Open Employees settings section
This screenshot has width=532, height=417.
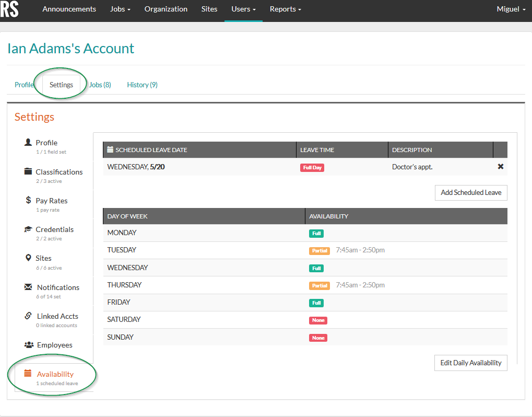point(55,345)
